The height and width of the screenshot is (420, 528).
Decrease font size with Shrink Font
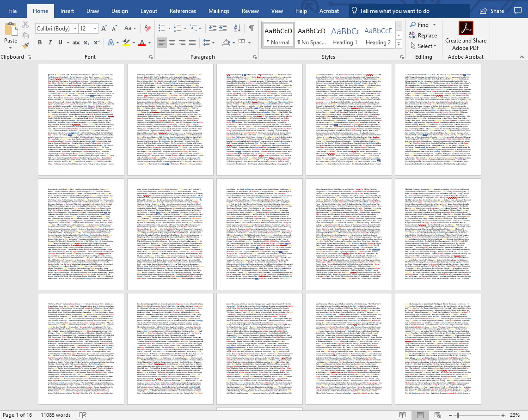[114, 28]
